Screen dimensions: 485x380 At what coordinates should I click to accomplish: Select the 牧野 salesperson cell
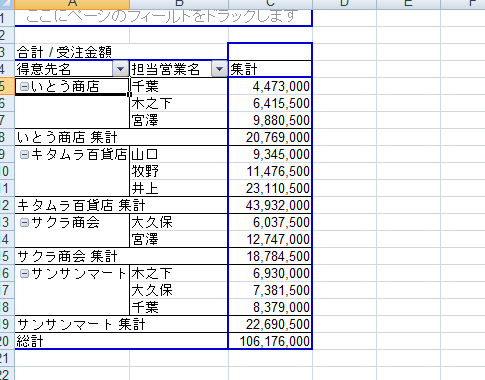[179, 171]
